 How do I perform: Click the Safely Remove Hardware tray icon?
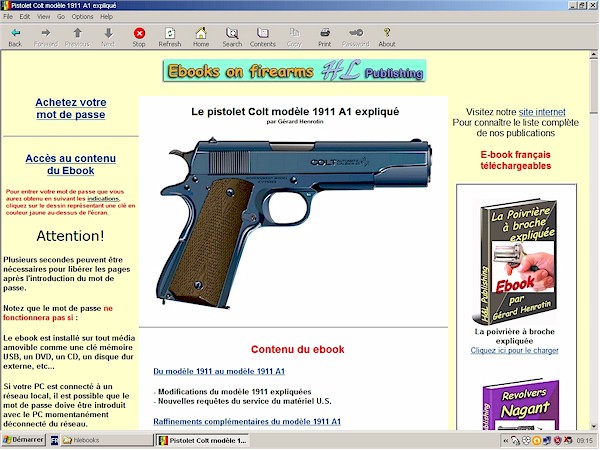click(515, 441)
